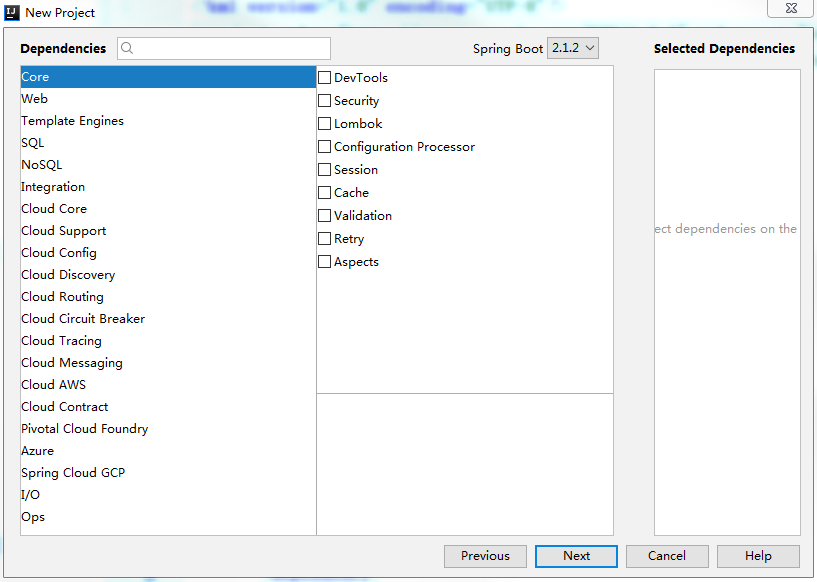Screen dimensions: 817x582
Task: Select Cloud Contract category
Action: (x=168, y=406)
